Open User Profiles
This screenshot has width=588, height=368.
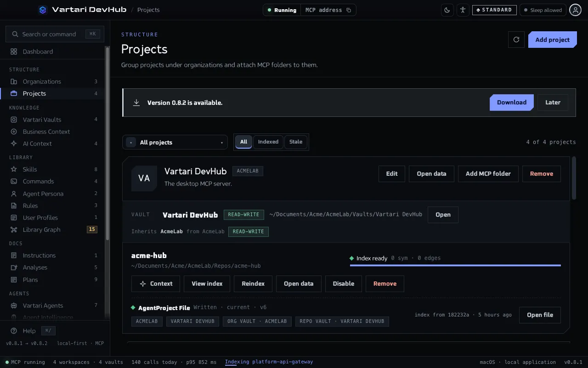(x=53, y=218)
